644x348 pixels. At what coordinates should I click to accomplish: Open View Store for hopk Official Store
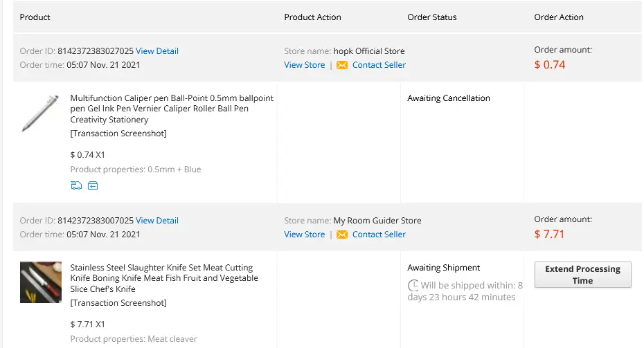coord(304,65)
